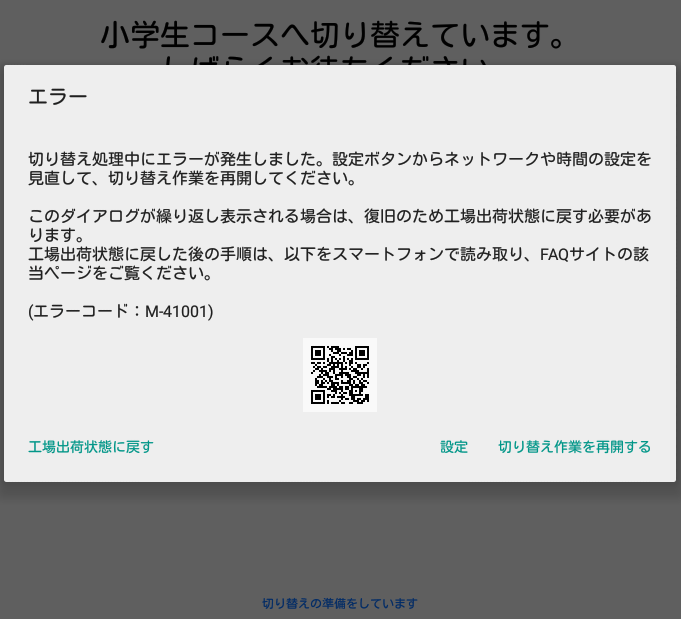
Task: Click the 見直して、切り替え作業を再開してください line
Action: 192,179
